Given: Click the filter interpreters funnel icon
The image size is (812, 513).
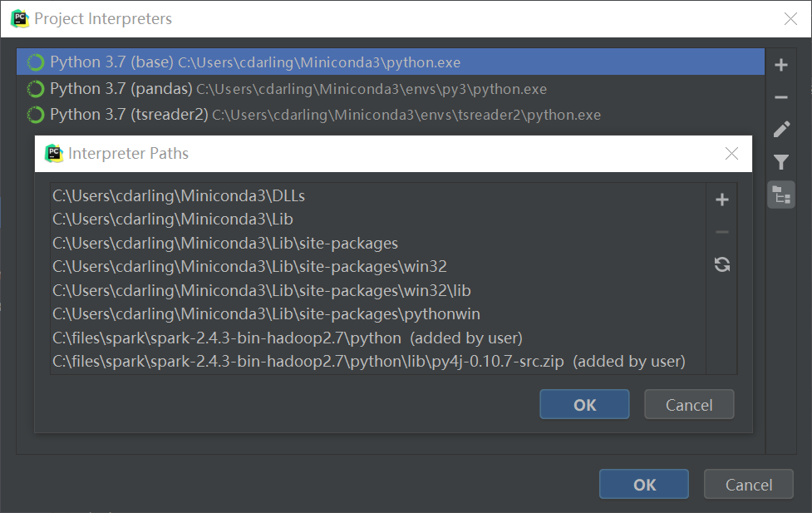Looking at the screenshot, I should (x=780, y=162).
